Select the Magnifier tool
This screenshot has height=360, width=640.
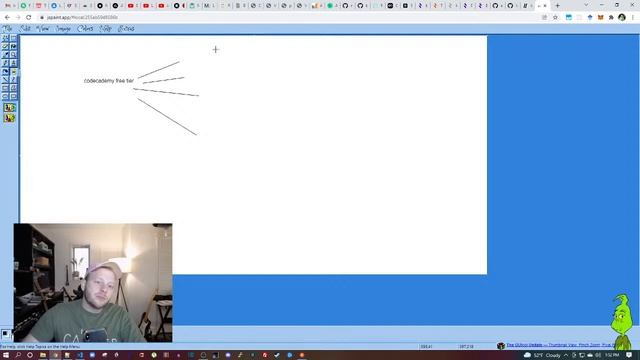[13, 55]
